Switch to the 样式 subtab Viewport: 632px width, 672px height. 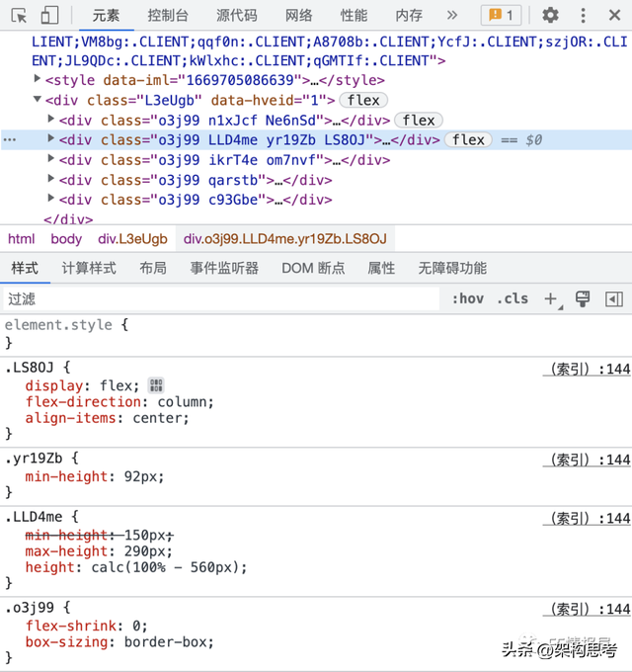tap(25, 268)
